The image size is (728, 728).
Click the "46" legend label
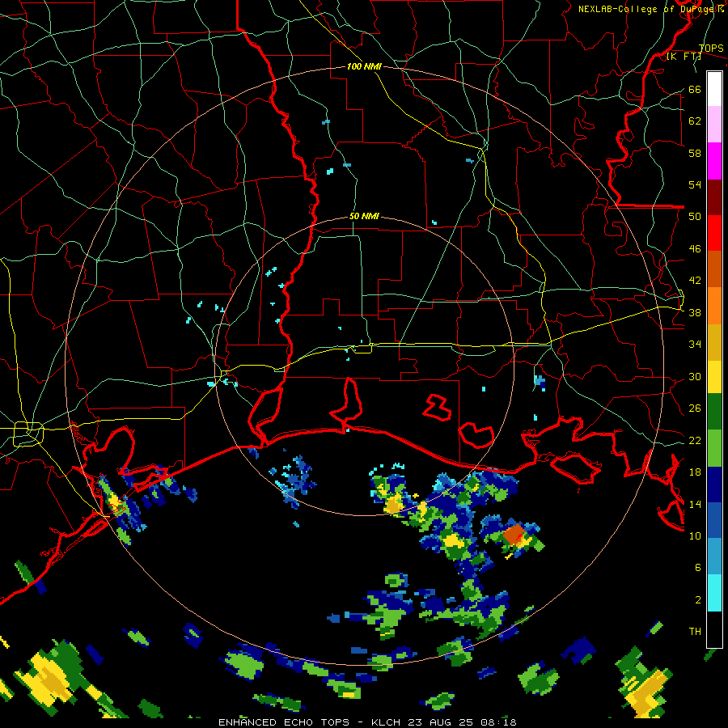(695, 248)
